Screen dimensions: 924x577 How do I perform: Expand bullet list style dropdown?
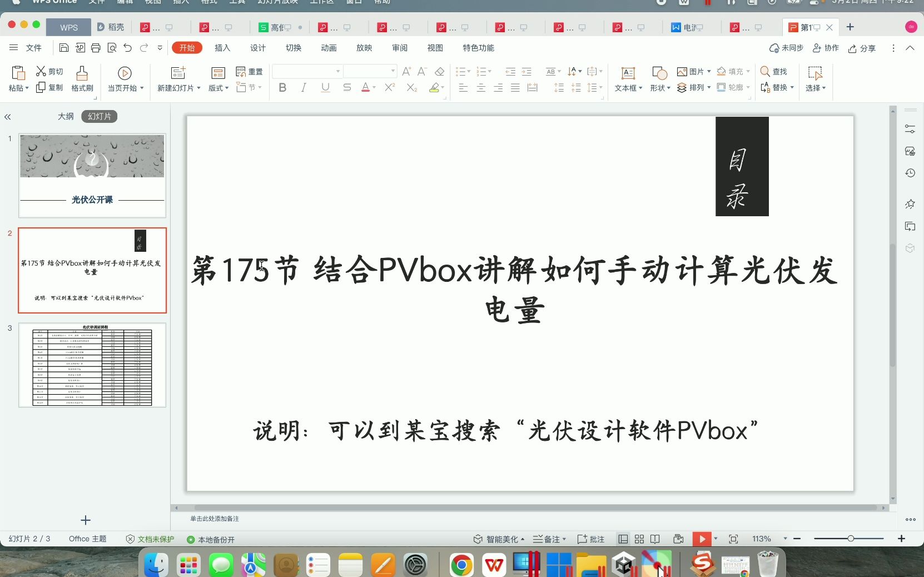click(x=469, y=71)
